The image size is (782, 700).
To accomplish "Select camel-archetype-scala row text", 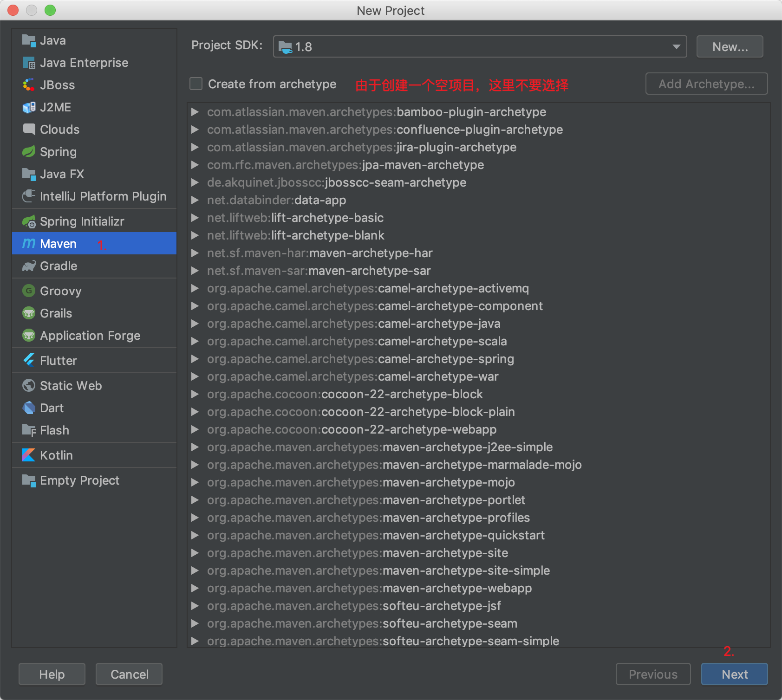I will 357,341.
